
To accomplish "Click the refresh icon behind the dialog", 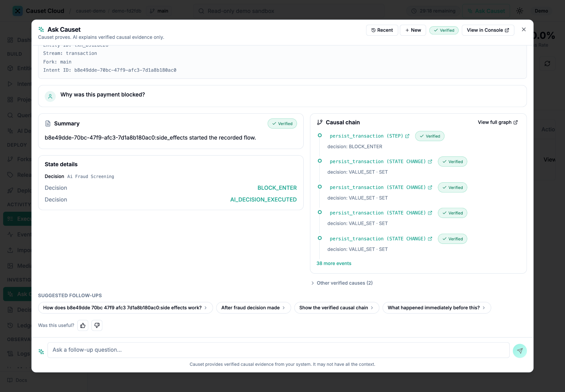I will point(547,64).
